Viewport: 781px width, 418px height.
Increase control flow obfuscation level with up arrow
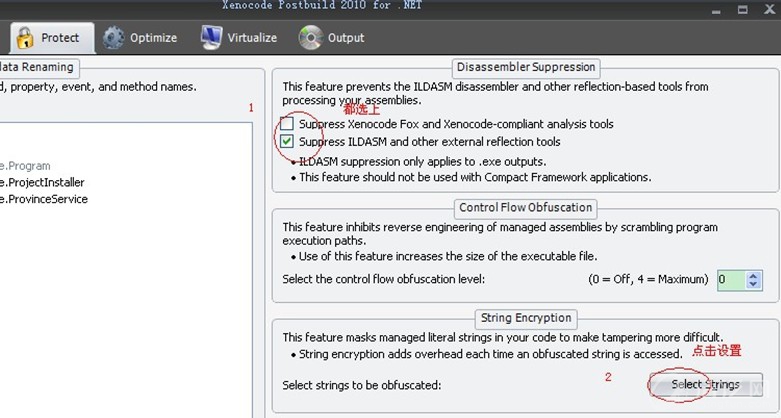(x=755, y=275)
